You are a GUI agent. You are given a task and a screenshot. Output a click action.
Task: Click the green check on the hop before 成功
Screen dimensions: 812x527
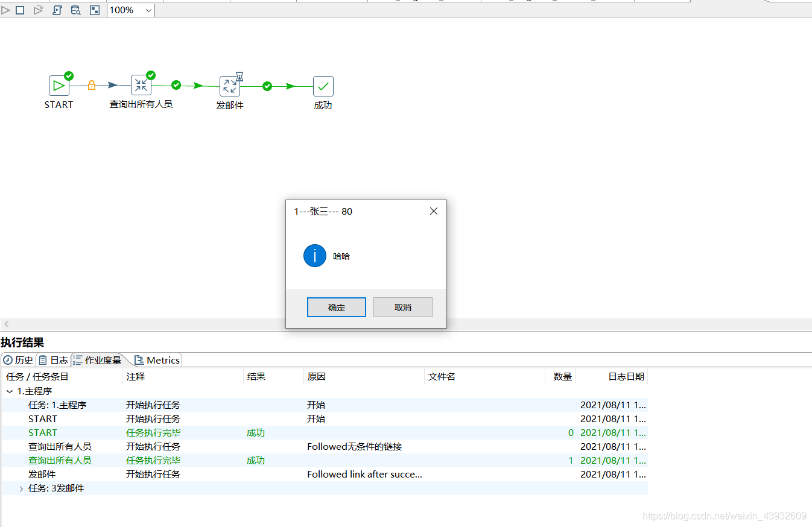(267, 86)
